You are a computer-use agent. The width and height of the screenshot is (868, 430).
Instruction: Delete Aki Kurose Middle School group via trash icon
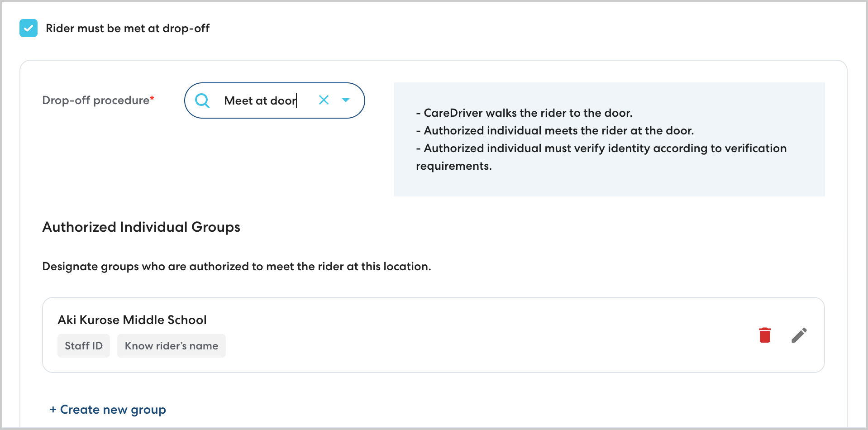(x=765, y=335)
